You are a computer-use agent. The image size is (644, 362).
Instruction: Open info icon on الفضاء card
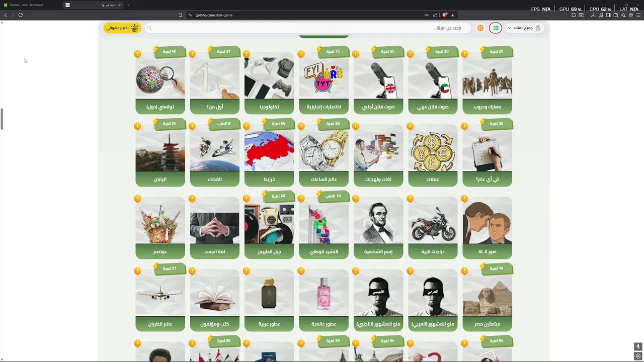[x=192, y=126]
